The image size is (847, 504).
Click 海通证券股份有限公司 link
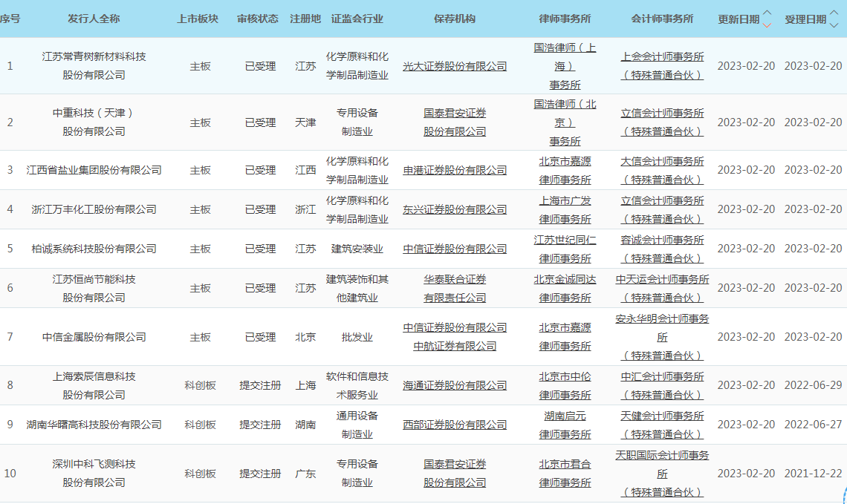click(x=455, y=385)
